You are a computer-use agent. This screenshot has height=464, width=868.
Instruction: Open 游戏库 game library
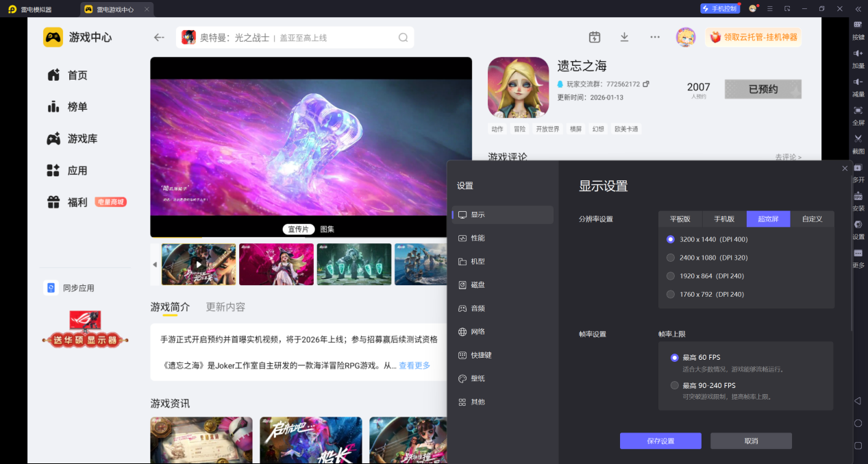click(x=72, y=138)
